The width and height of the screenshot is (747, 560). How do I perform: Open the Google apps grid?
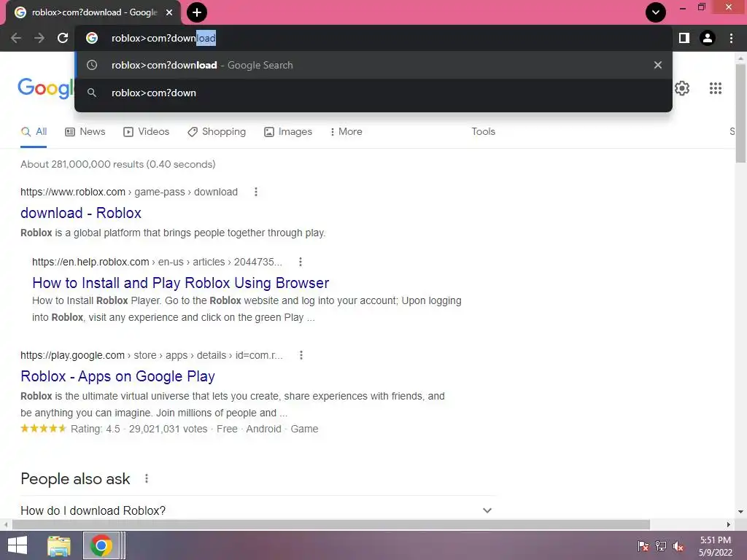(715, 88)
